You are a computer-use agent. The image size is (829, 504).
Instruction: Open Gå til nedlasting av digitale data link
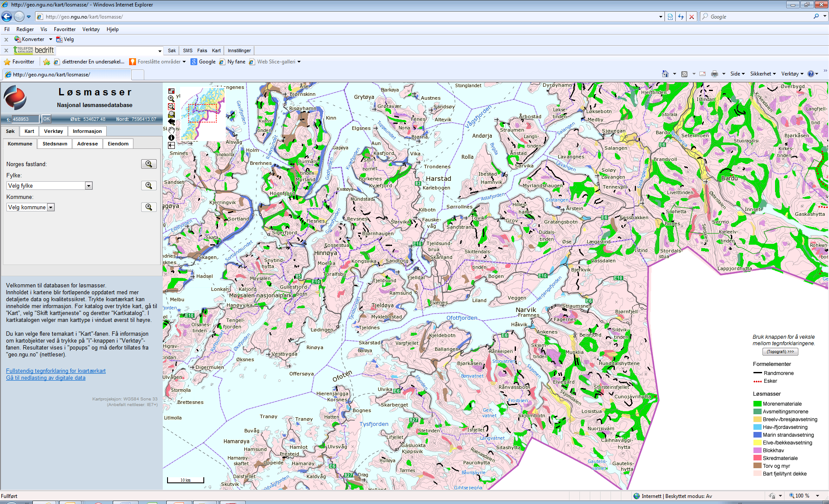pos(46,378)
